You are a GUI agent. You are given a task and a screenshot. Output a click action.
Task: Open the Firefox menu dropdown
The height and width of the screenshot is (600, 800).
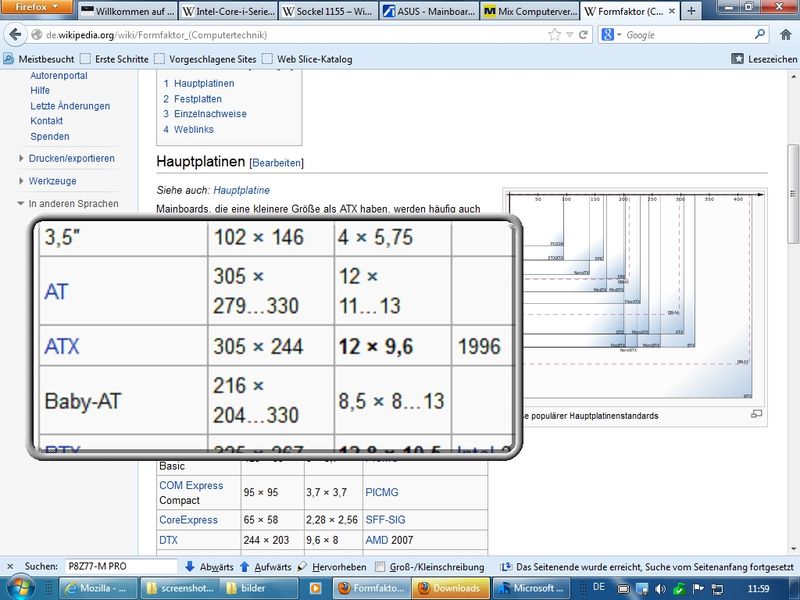coord(37,9)
